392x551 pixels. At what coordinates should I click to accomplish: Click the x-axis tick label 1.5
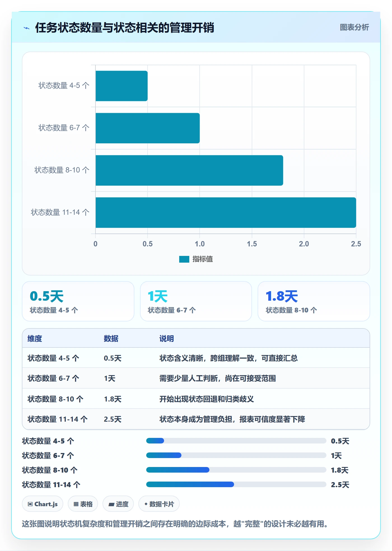click(x=252, y=244)
